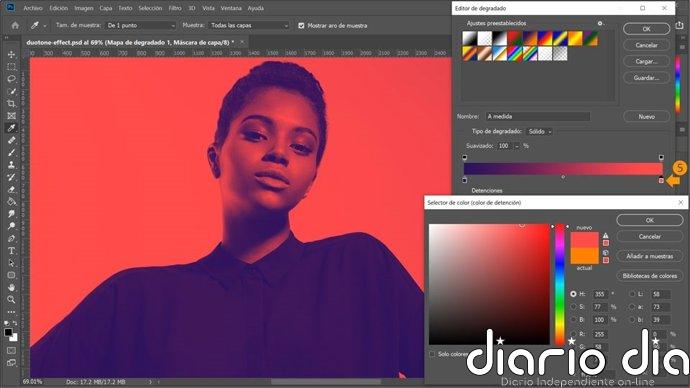The width and height of the screenshot is (690, 388).
Task: Select the Eyedropper tool in toolbox
Action: (11, 128)
